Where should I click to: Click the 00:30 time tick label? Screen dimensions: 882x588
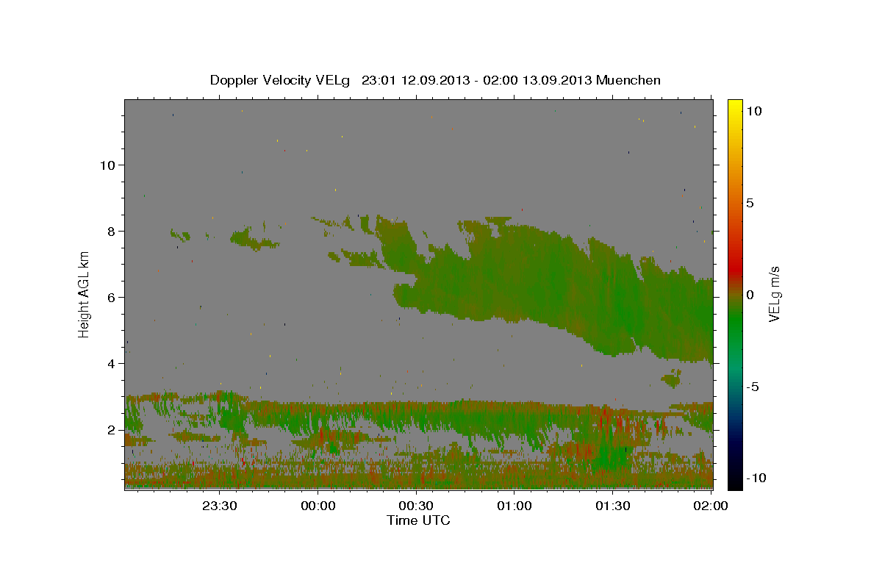point(416,506)
